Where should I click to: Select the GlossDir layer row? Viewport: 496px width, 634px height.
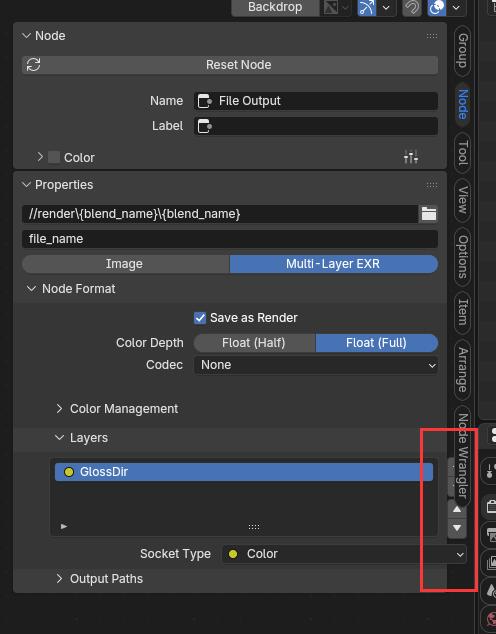[x=244, y=472]
